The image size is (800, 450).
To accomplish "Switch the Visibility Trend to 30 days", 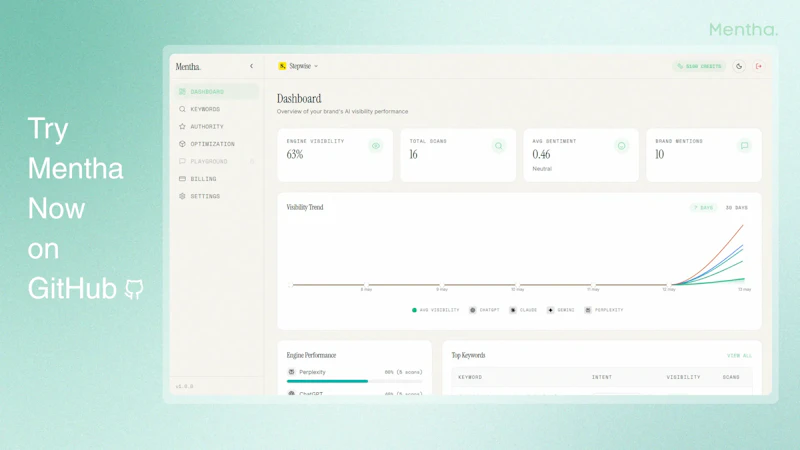I will (x=737, y=208).
